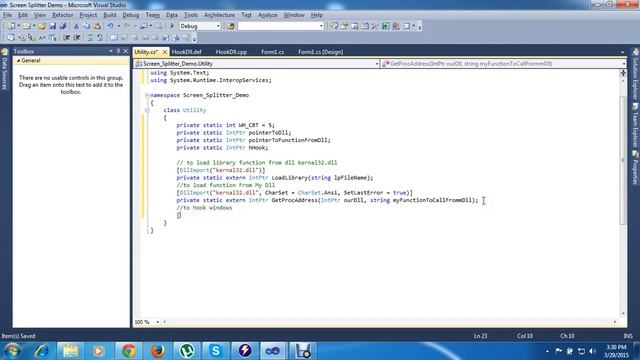Click the Copy icon in toolbar
This screenshot has height=360, width=640.
pyautogui.click(x=87, y=26)
